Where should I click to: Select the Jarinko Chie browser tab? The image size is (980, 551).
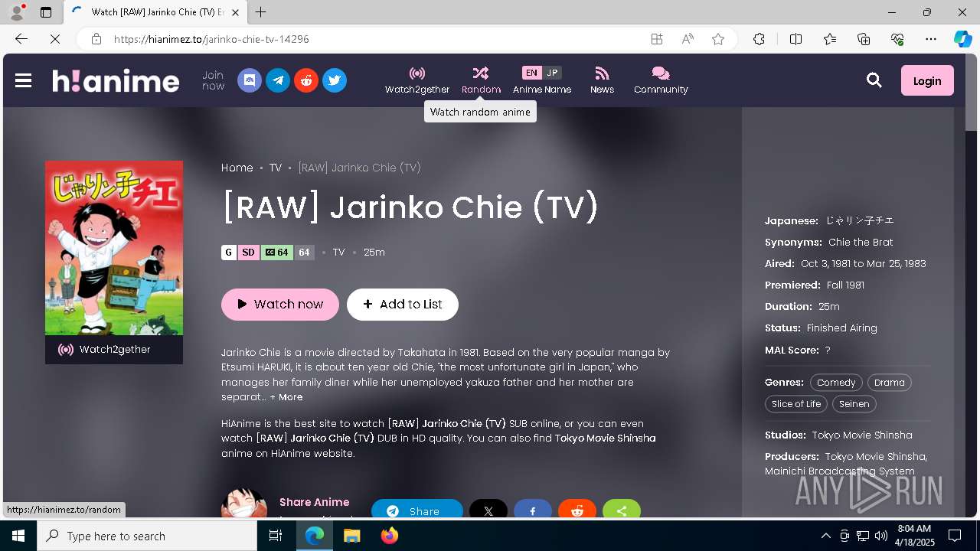(x=155, y=12)
